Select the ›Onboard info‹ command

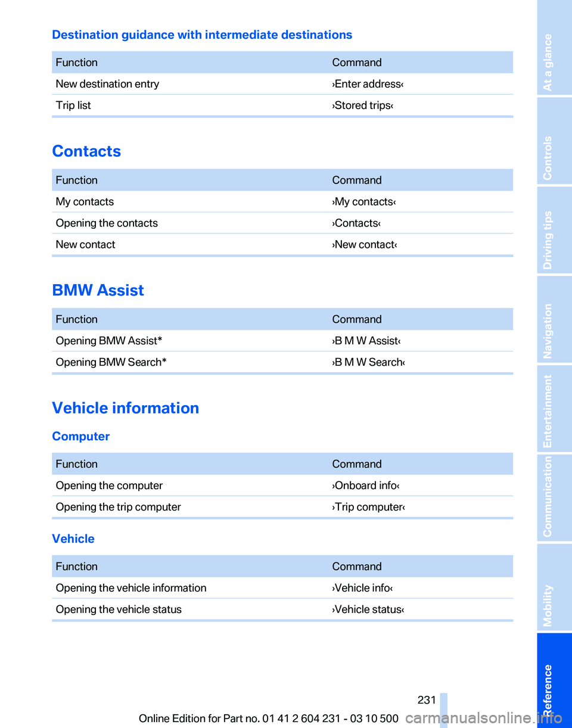point(366,486)
